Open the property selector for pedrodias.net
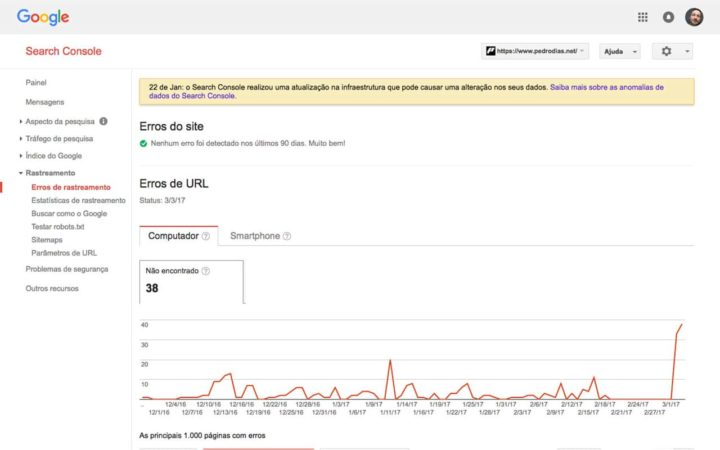This screenshot has width=720, height=450. click(x=535, y=51)
